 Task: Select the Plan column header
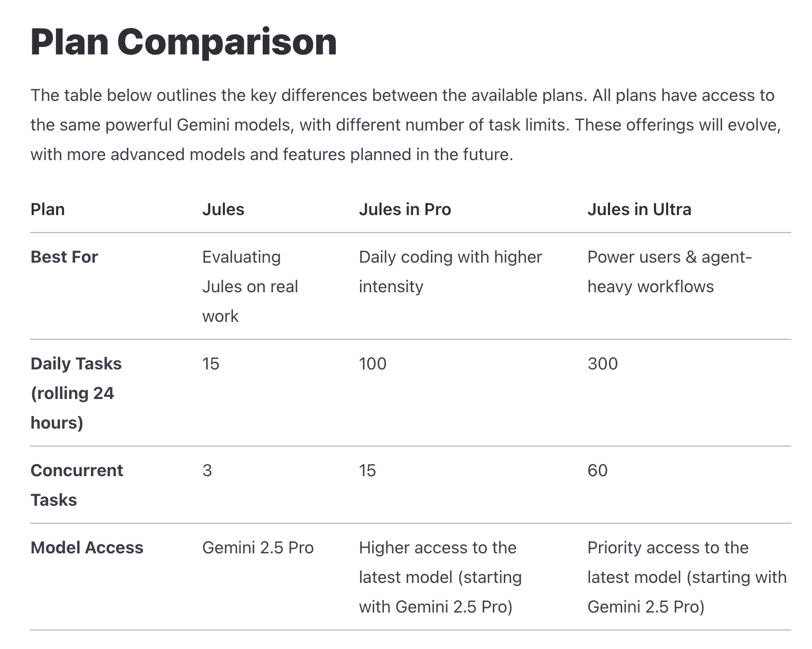(48, 209)
